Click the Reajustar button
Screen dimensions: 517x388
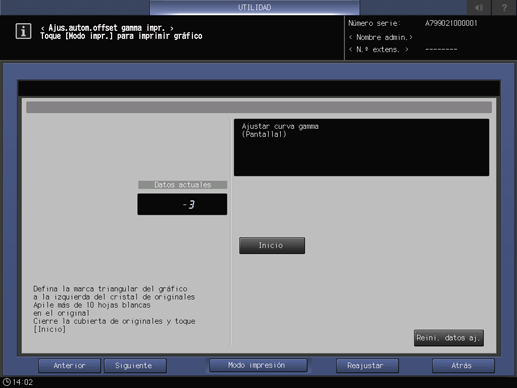click(x=367, y=366)
